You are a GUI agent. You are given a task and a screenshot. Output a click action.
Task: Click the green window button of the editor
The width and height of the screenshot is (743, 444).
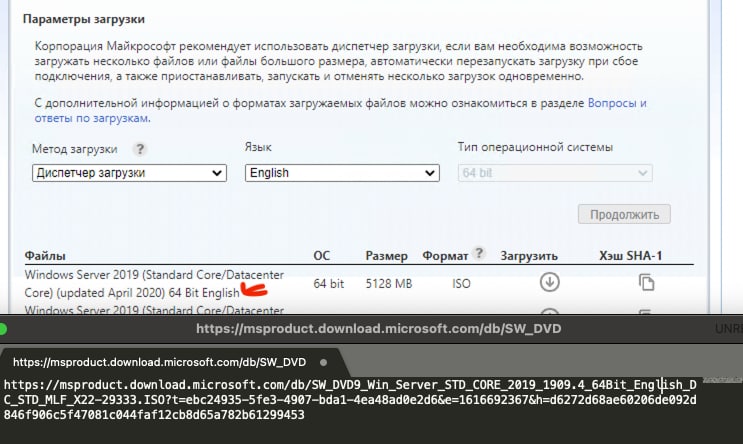pos(2,329)
